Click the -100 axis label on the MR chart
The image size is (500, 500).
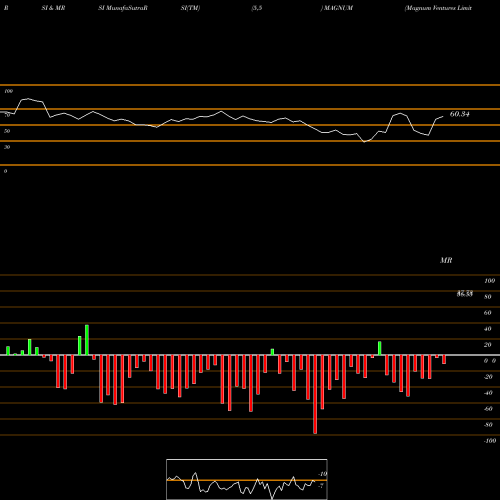click(x=490, y=441)
